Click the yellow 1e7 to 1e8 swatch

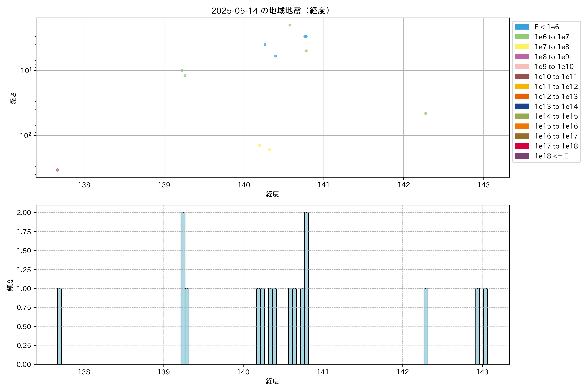coord(522,47)
